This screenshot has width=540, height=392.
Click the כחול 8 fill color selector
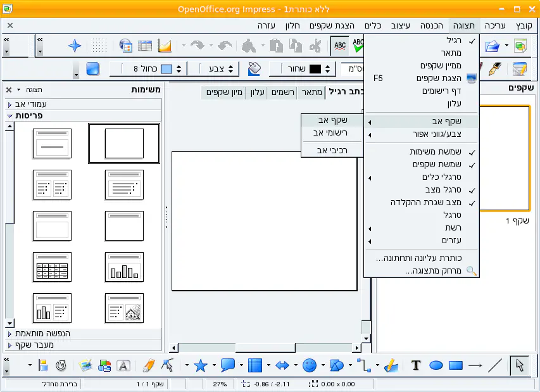tap(154, 68)
